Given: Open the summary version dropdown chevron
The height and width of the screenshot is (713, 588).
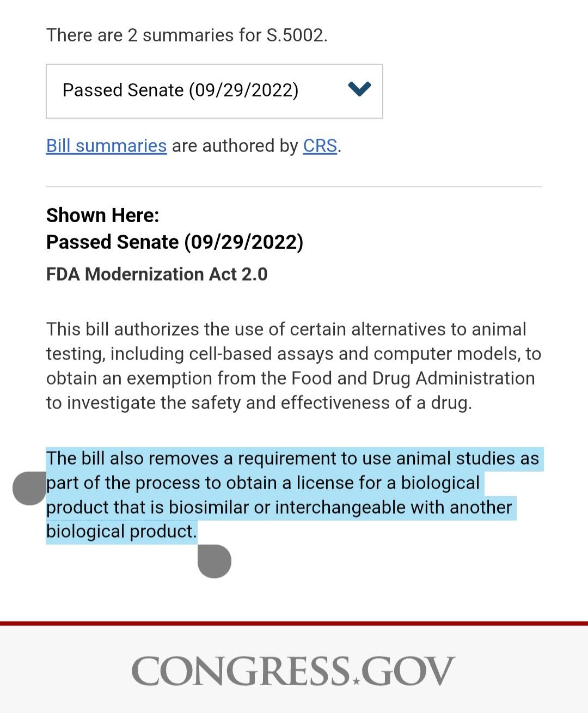Looking at the screenshot, I should 359,89.
